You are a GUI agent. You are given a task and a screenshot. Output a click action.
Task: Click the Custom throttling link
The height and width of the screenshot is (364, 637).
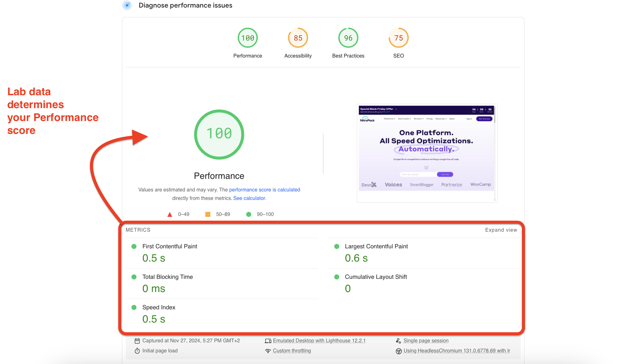coord(292,351)
